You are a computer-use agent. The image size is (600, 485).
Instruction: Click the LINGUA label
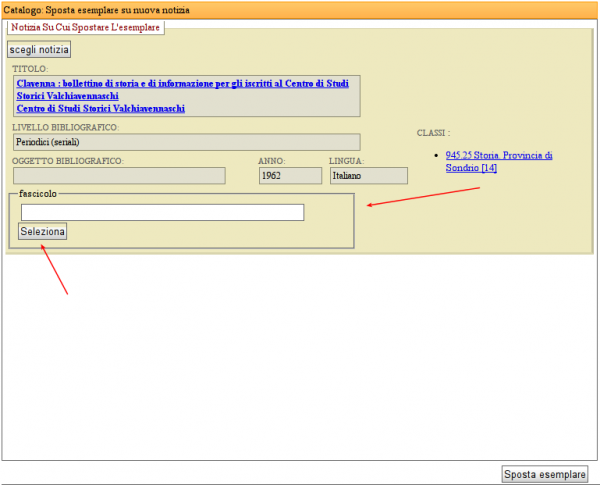tap(346, 160)
